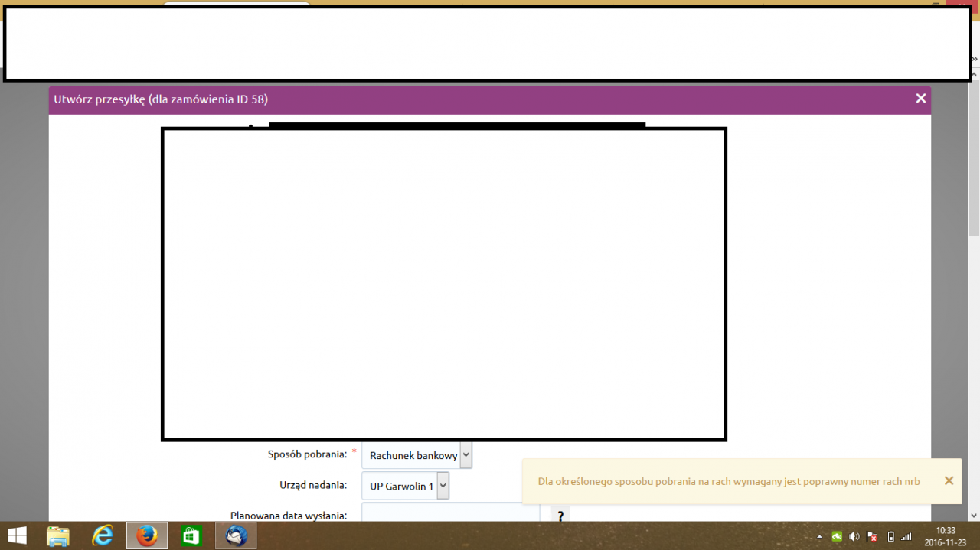Switch to Thunderbird in the taskbar
Screen dimensions: 980x550
[x=236, y=535]
